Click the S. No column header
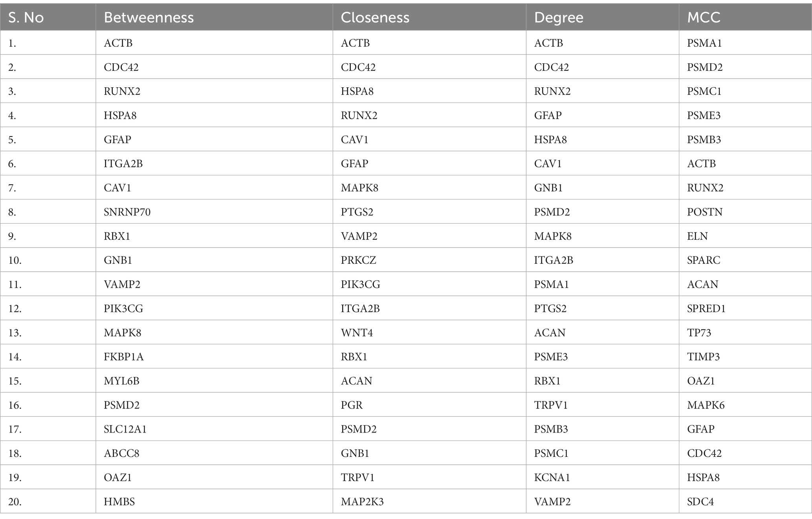This screenshot has height=519, width=812. tap(26, 17)
